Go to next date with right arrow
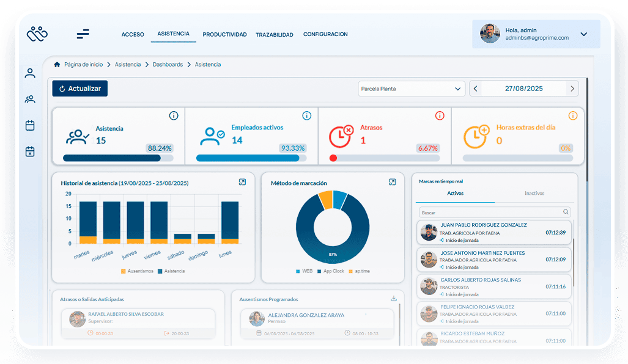The image size is (628, 364). (x=572, y=89)
